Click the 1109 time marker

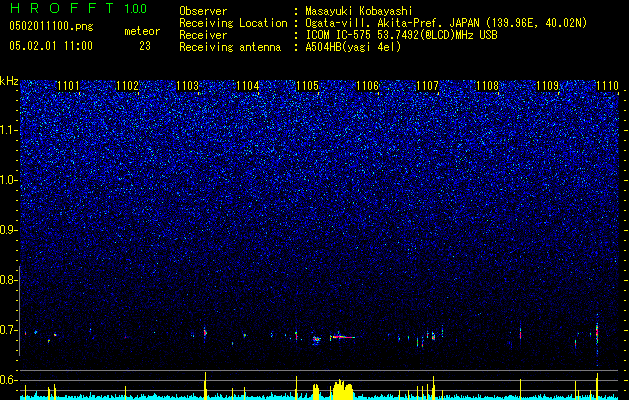tap(548, 86)
